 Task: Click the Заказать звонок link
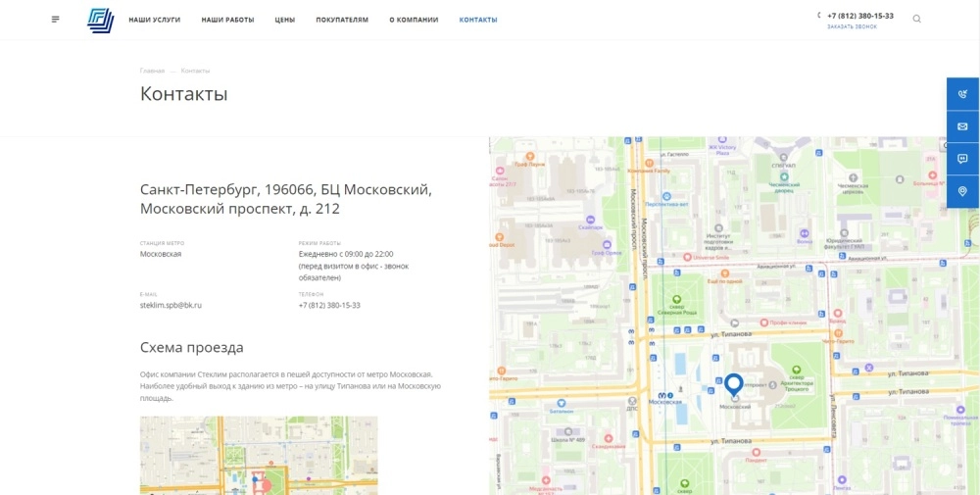[852, 26]
